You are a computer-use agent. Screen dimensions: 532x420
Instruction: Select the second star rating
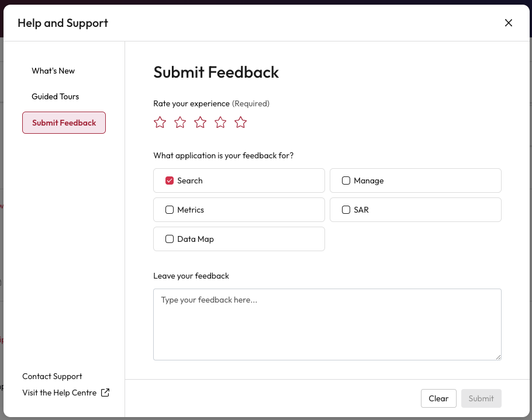180,122
